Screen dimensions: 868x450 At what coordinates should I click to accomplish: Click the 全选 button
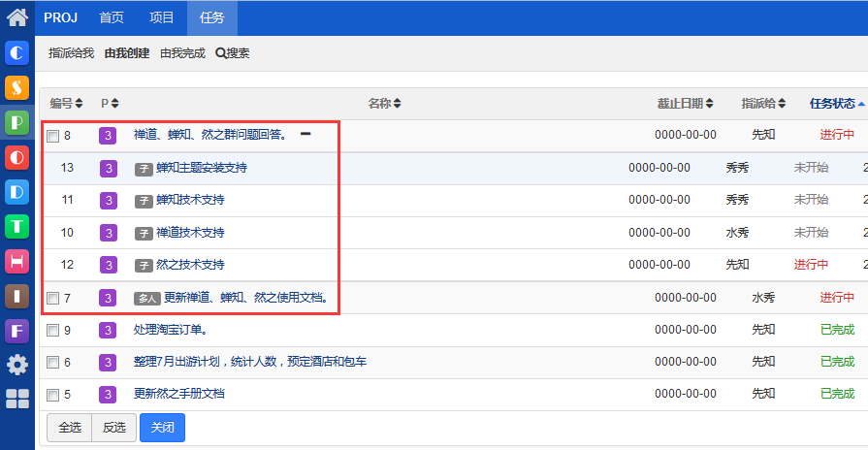point(70,428)
